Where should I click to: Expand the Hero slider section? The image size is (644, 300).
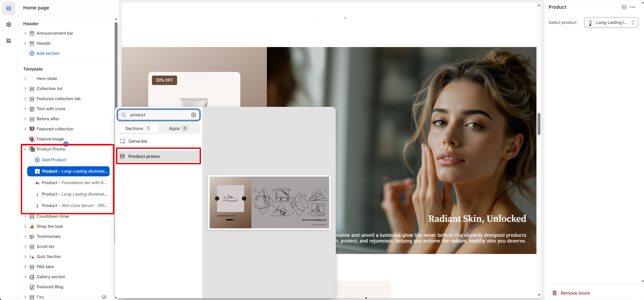(25, 79)
